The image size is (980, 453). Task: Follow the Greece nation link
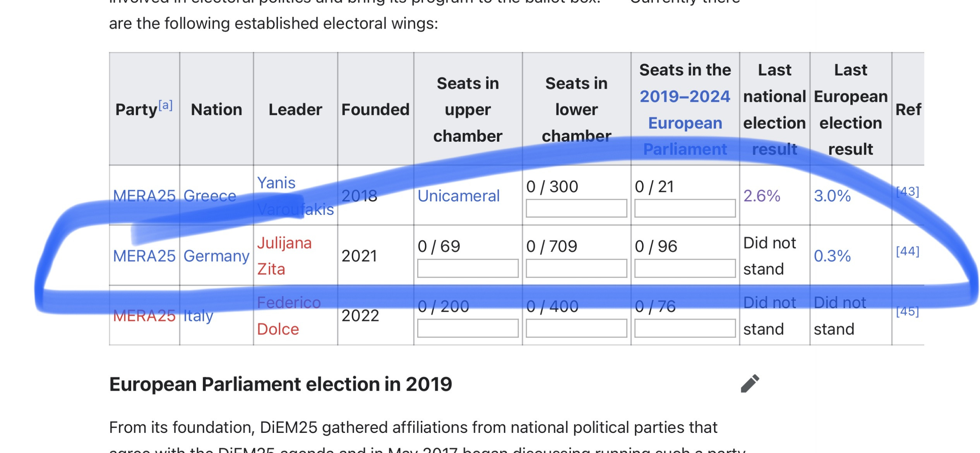[x=209, y=196]
